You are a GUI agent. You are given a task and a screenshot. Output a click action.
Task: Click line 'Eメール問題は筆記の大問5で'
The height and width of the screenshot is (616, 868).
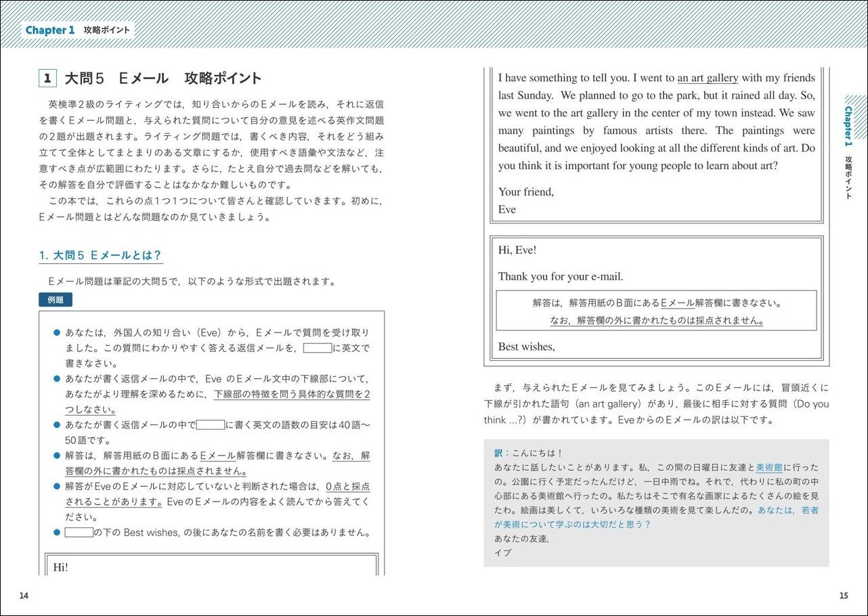(192, 281)
